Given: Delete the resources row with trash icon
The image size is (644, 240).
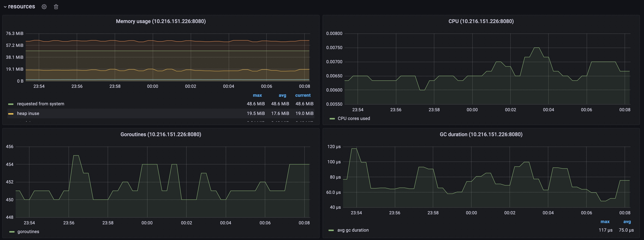Looking at the screenshot, I should pos(56,7).
